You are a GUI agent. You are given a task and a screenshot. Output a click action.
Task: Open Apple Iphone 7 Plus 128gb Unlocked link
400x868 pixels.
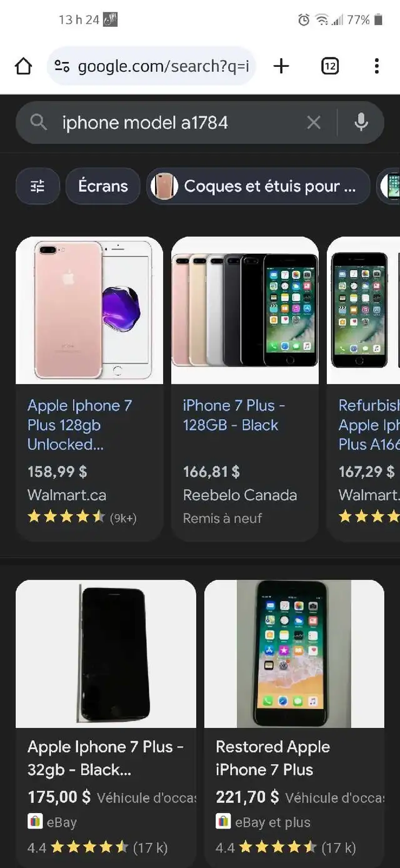(80, 425)
